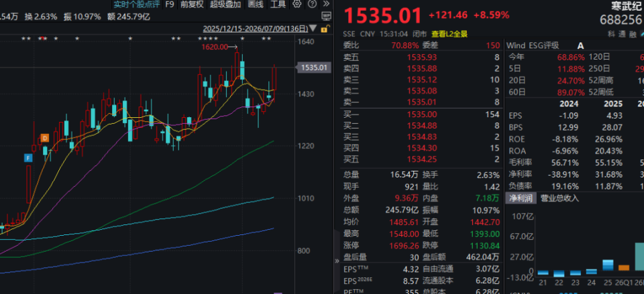The image size is (644, 294).
Task: Click 卖一 price 1535.01
Action: [422, 102]
